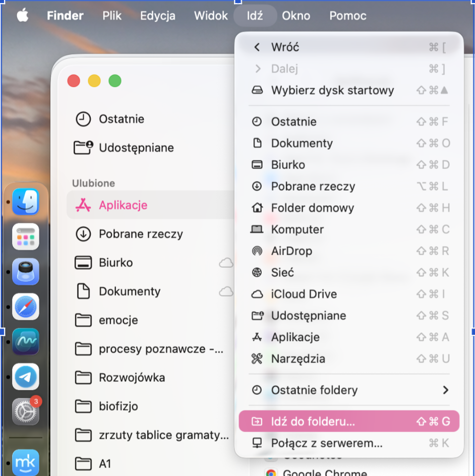Image resolution: width=475 pixels, height=476 pixels.
Task: Select iCloud Drive from the menu
Action: 349,294
